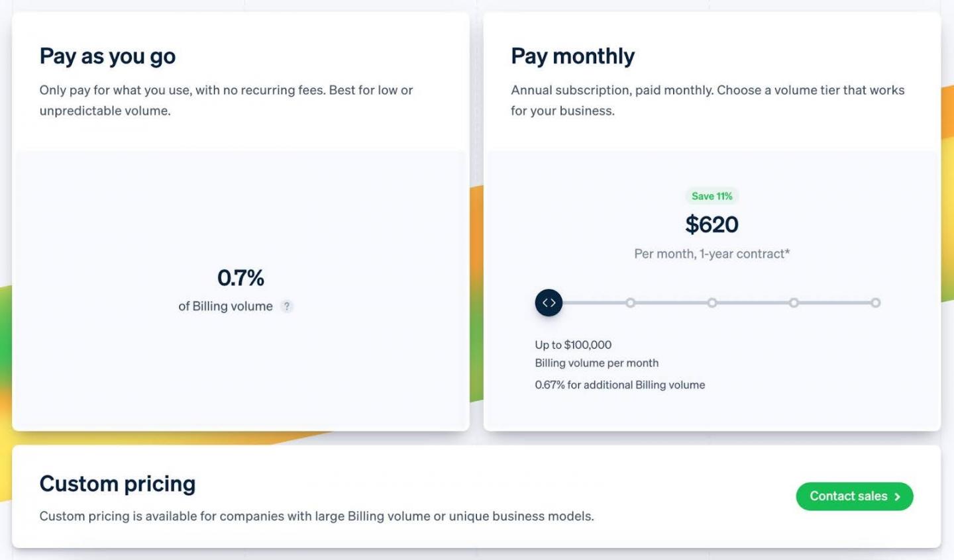Image resolution: width=954 pixels, height=560 pixels.
Task: Click the 'of Billing volume' label
Action: click(225, 306)
